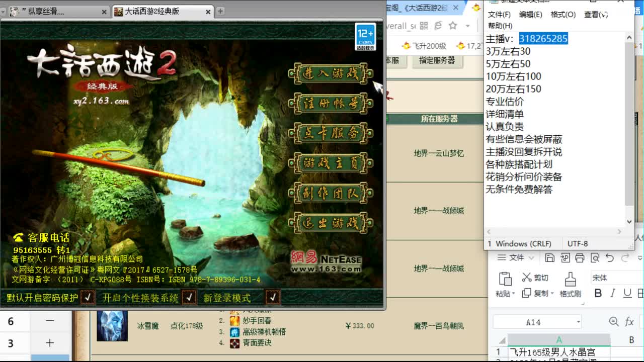Click Notepad horizontal scrollbar left arrow

point(489,232)
